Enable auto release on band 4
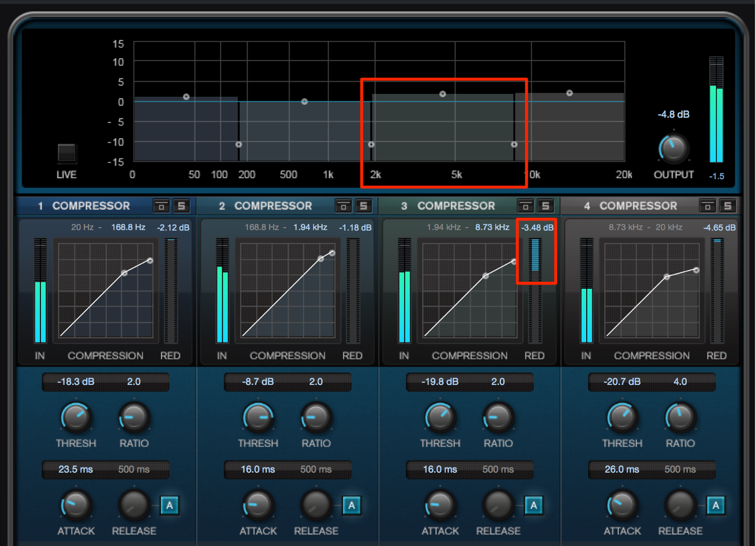 [716, 506]
